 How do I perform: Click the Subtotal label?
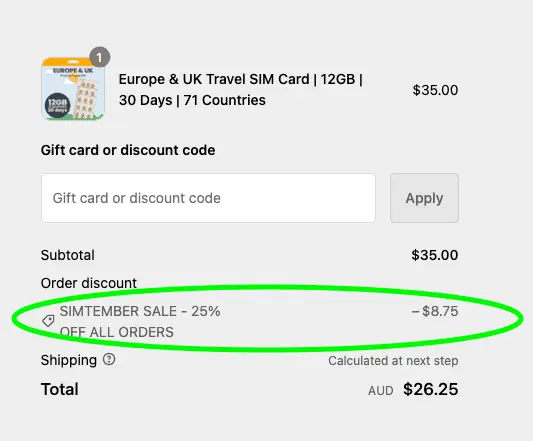click(x=68, y=255)
